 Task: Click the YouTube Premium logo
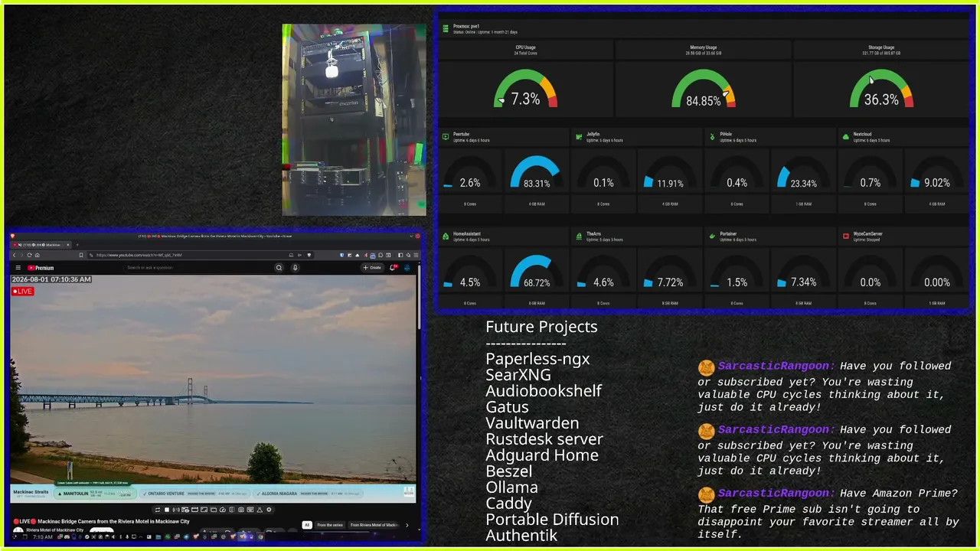point(41,268)
